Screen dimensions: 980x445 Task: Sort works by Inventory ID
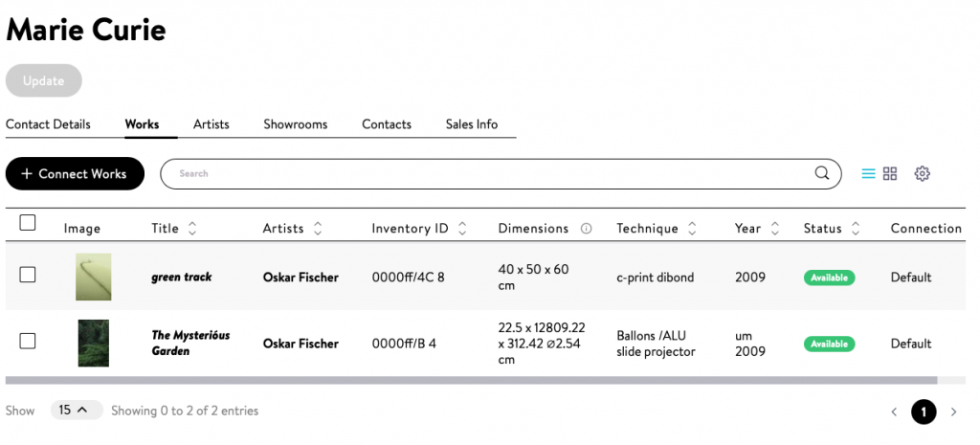tap(462, 229)
